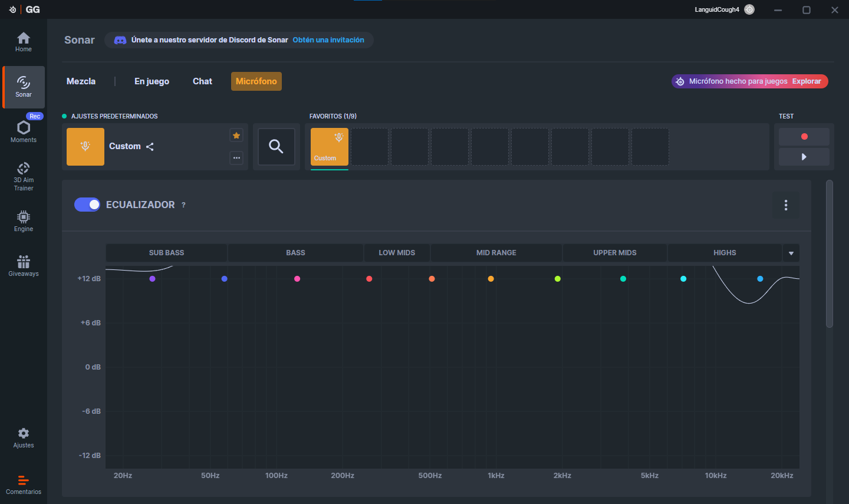Click the share icon beside Custom
Viewport: 849px width, 504px height.
tap(150, 147)
